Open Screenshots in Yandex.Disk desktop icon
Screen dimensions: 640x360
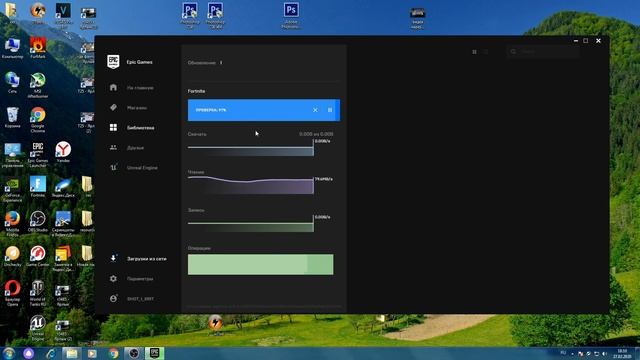click(63, 224)
